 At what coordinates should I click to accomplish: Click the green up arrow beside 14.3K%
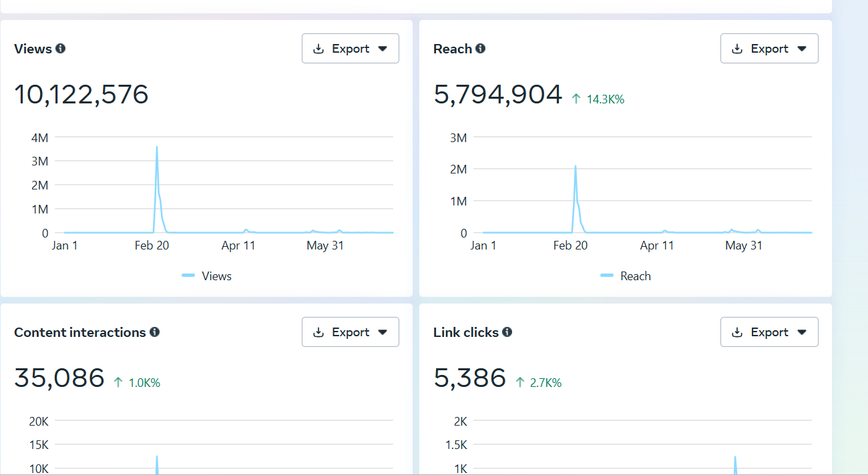576,99
